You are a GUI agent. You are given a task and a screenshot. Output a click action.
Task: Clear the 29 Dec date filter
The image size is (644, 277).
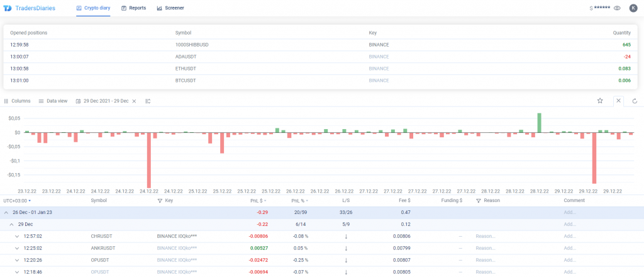tap(134, 101)
